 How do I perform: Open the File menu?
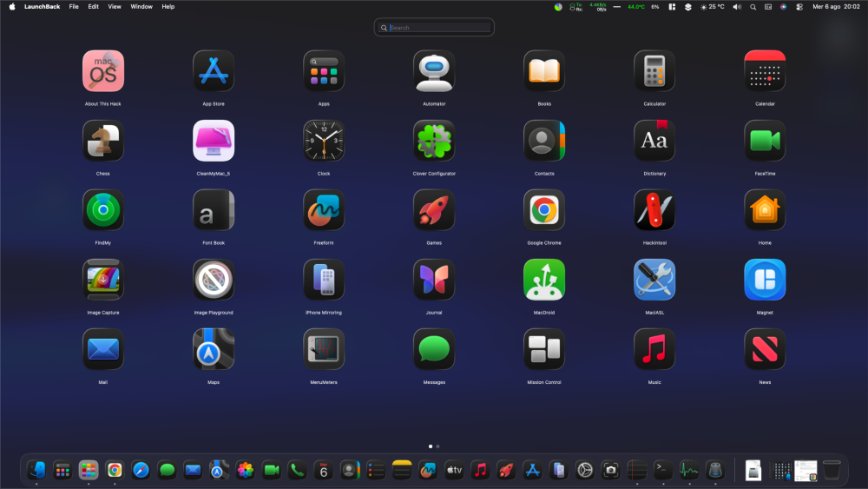point(74,7)
